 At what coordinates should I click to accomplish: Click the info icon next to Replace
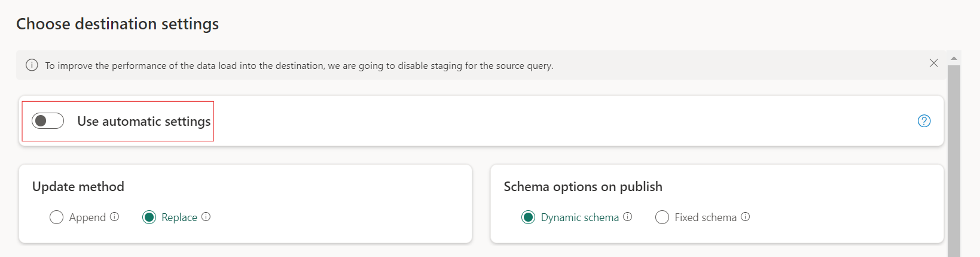click(206, 217)
